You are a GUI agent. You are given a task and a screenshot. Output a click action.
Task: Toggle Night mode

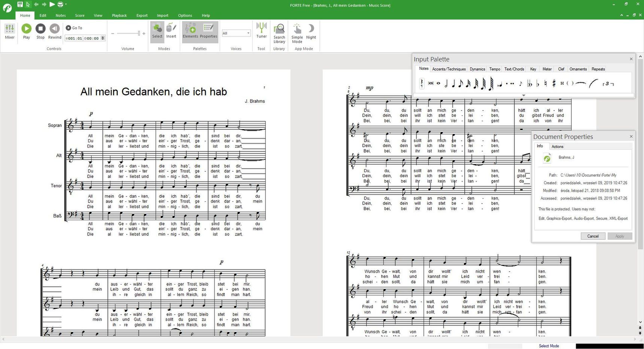[311, 31]
